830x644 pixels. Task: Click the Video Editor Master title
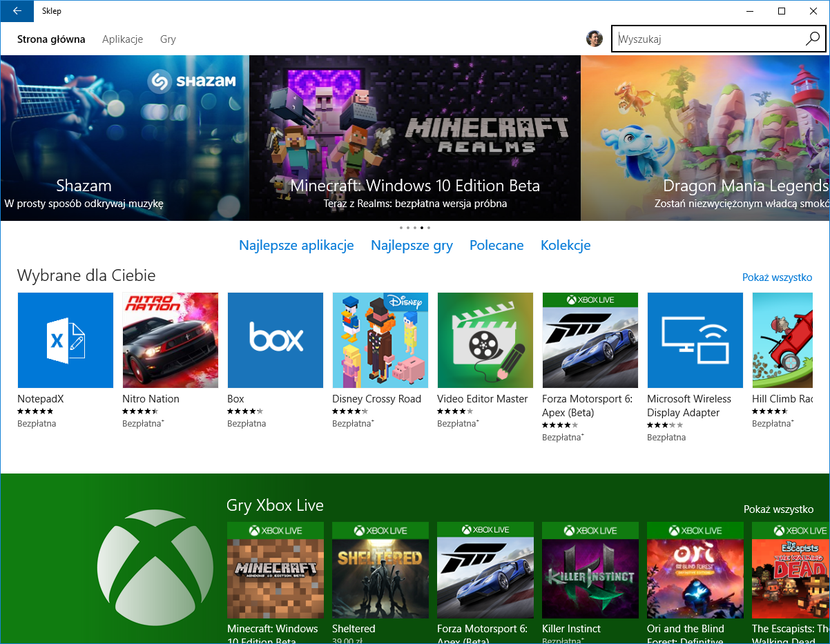pos(482,399)
